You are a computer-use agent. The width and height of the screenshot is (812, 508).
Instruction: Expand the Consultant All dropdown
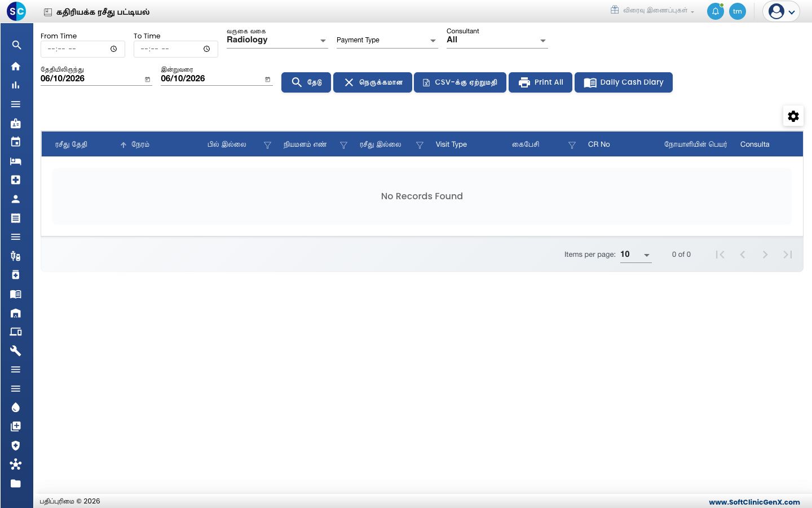coord(497,40)
